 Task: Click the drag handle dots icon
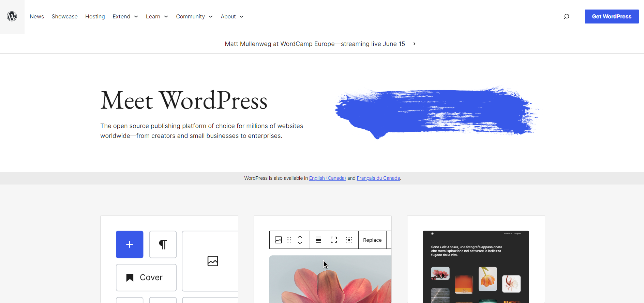(x=289, y=240)
